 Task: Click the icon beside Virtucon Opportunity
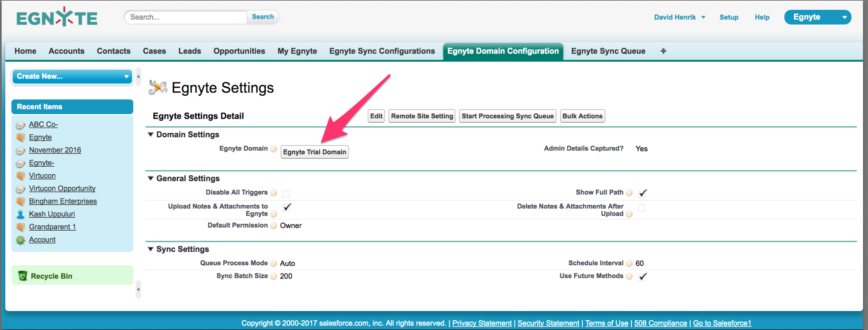pos(21,189)
